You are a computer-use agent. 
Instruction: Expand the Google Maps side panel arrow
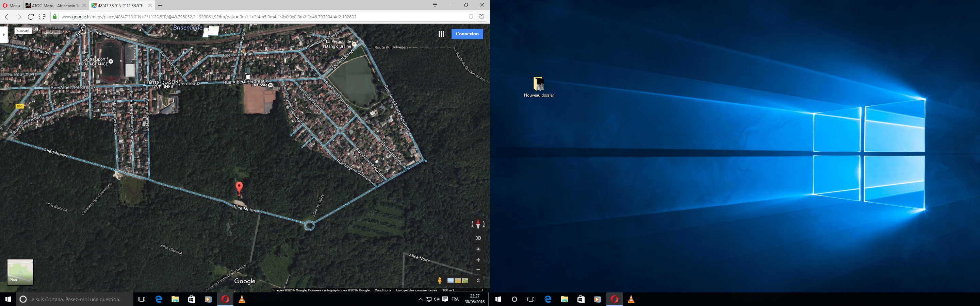click(x=4, y=35)
